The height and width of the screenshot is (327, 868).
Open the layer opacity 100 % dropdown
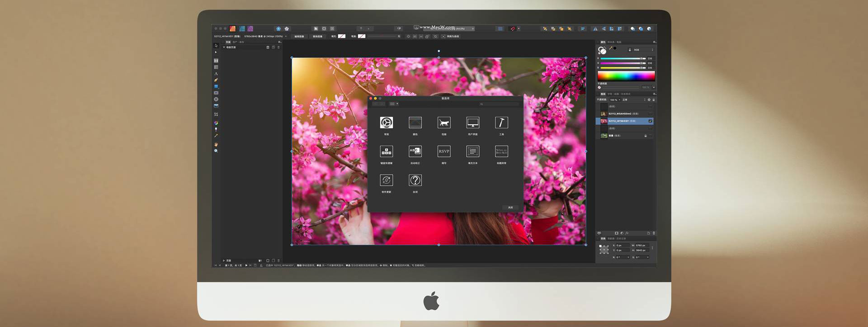point(615,100)
